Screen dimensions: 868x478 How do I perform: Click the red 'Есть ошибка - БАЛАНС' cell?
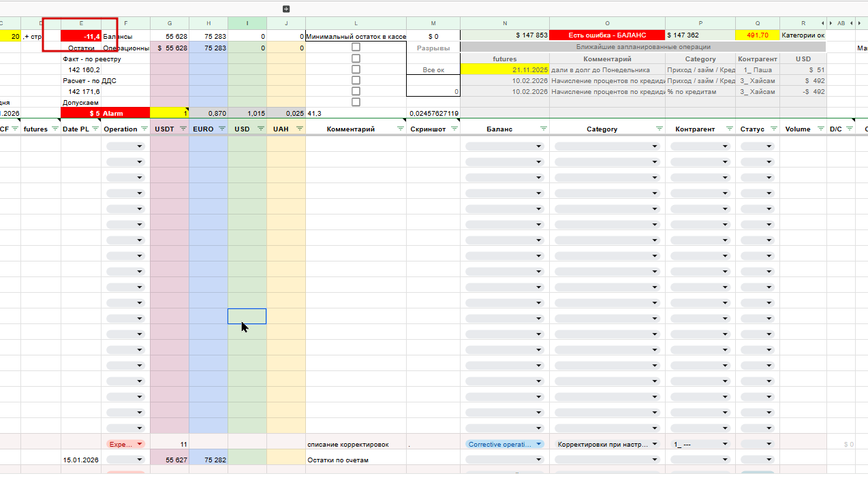[608, 35]
